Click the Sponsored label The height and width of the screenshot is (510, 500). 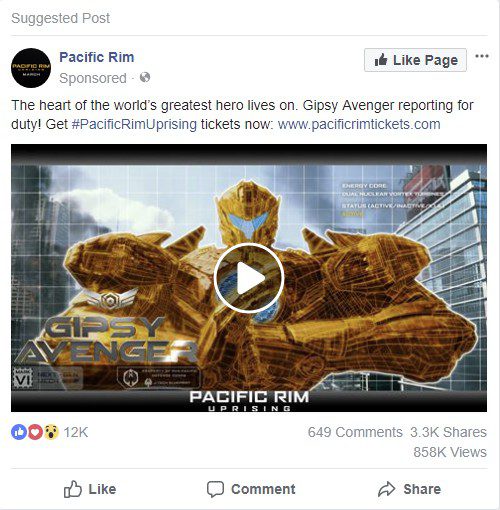tap(93, 78)
